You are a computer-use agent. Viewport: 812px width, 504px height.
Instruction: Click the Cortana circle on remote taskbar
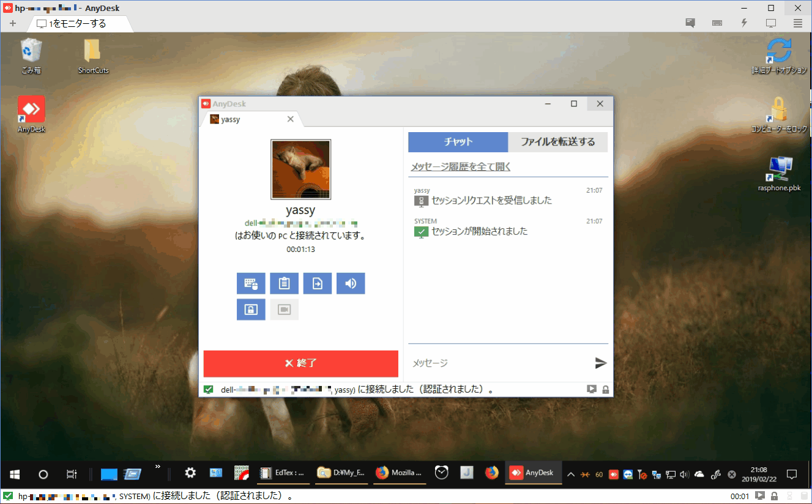click(x=43, y=473)
